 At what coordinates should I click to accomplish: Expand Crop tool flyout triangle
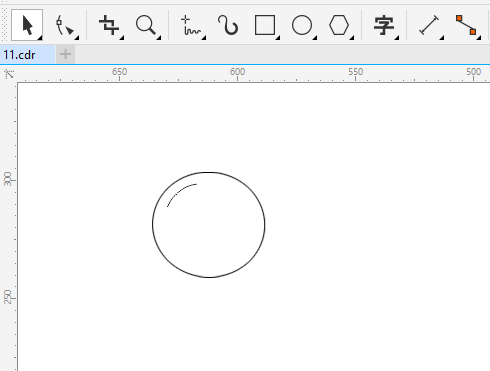[x=122, y=38]
